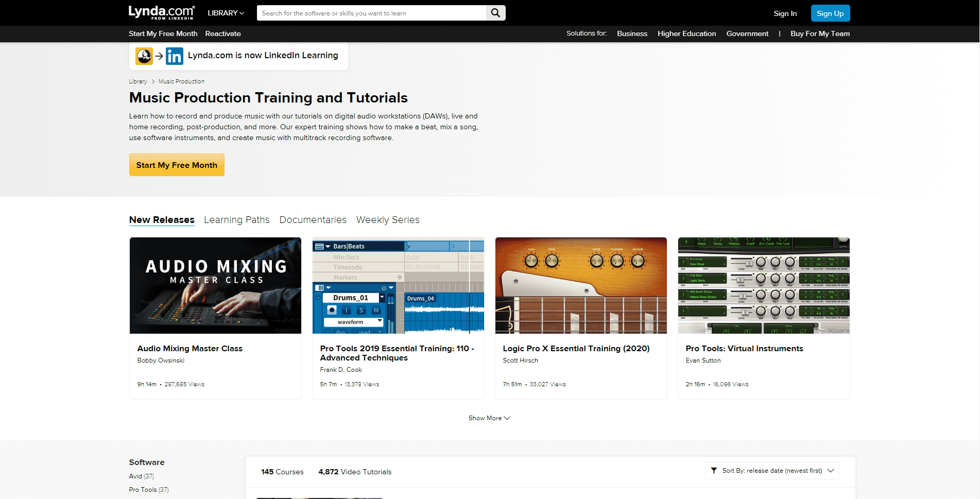Image resolution: width=980 pixels, height=499 pixels.
Task: Click Logic Pro X Essential Training (2020) title
Action: pos(576,349)
